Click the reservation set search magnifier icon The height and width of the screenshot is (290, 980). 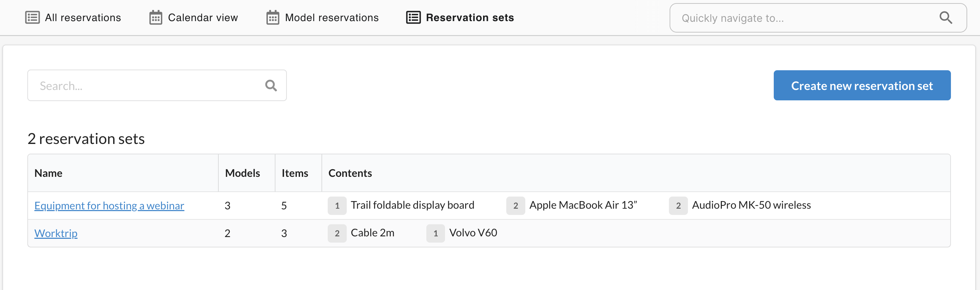271,85
